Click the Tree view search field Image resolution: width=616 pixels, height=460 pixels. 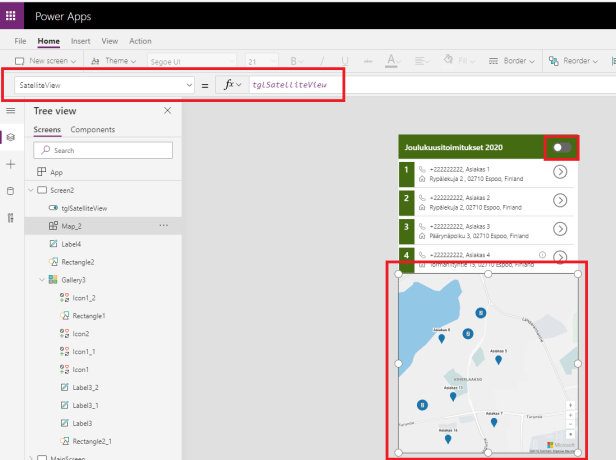point(105,150)
